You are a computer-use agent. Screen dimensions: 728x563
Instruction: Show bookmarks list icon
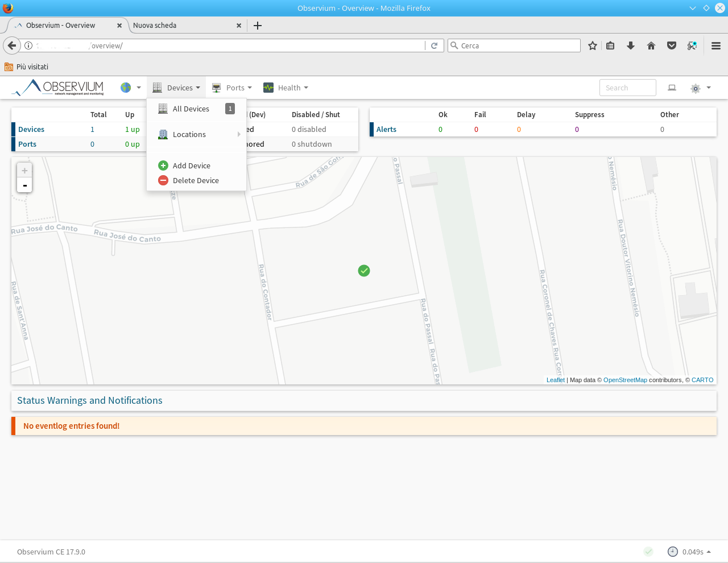click(610, 45)
